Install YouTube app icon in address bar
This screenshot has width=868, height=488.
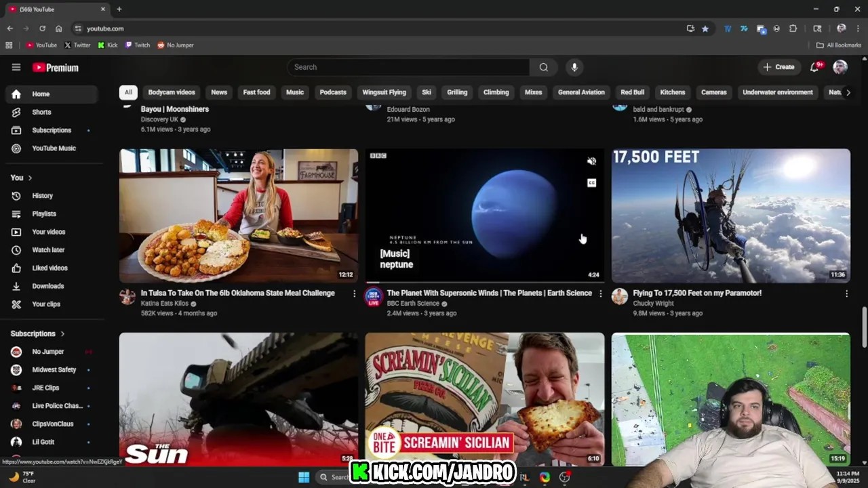tap(690, 28)
